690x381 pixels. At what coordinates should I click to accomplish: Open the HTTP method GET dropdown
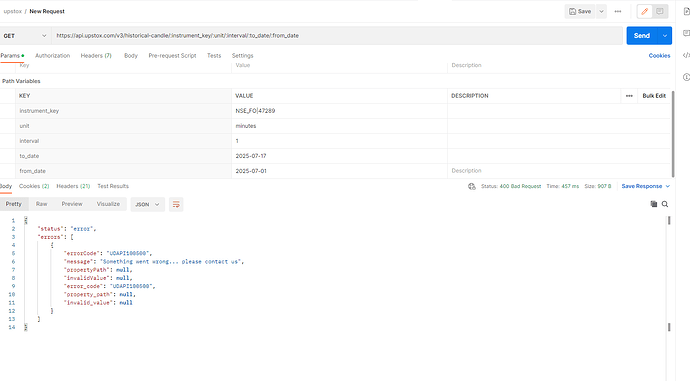tap(25, 36)
